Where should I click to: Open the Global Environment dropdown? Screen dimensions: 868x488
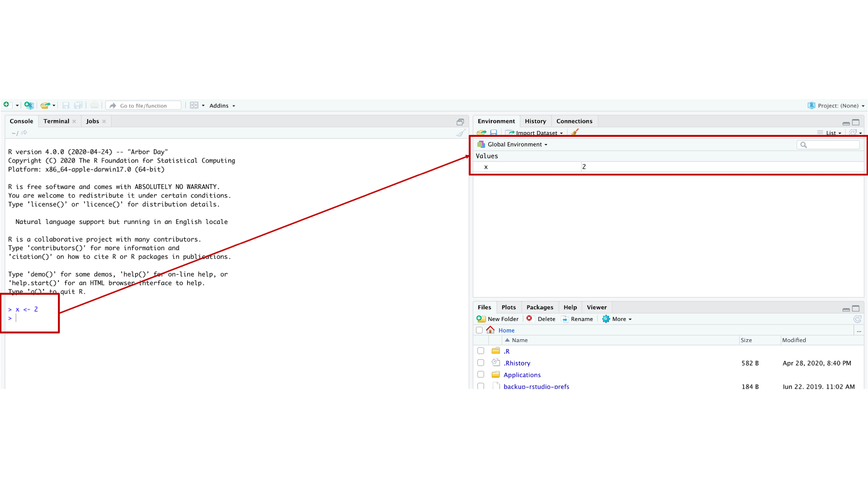512,145
